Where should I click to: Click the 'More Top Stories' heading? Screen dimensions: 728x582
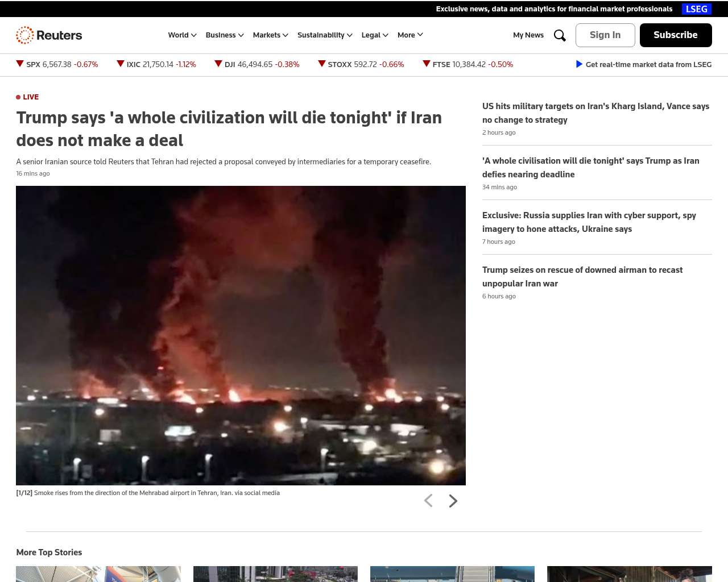[x=49, y=552]
